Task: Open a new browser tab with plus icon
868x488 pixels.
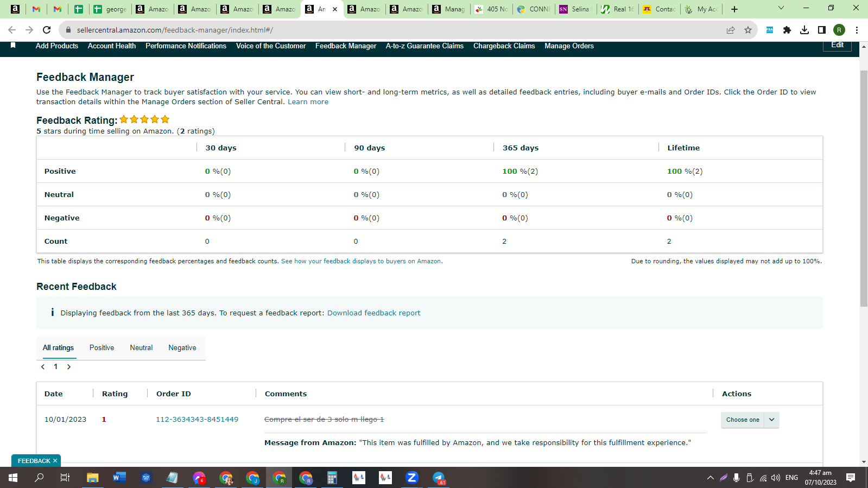Action: click(x=734, y=9)
